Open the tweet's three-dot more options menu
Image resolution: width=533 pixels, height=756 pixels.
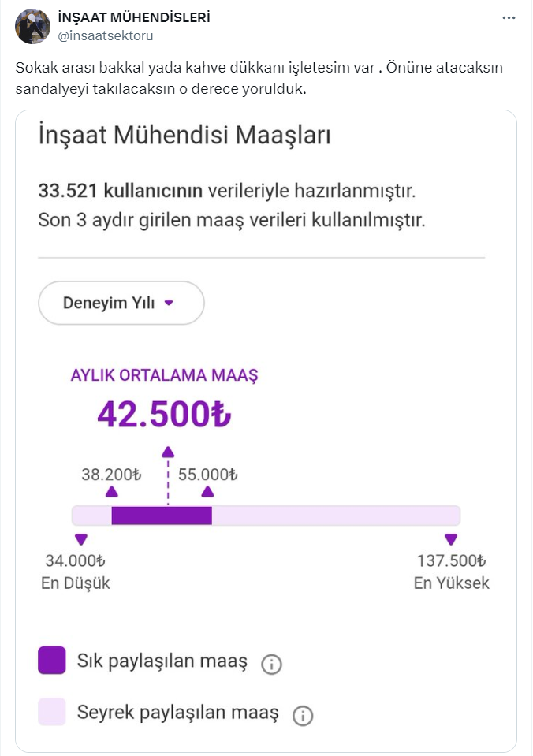[510, 17]
